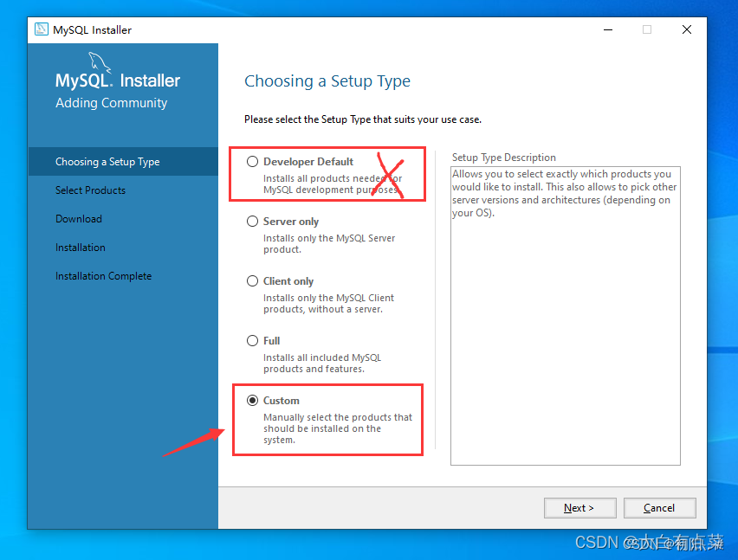Click the 'Installs all products needed' description text

click(333, 184)
